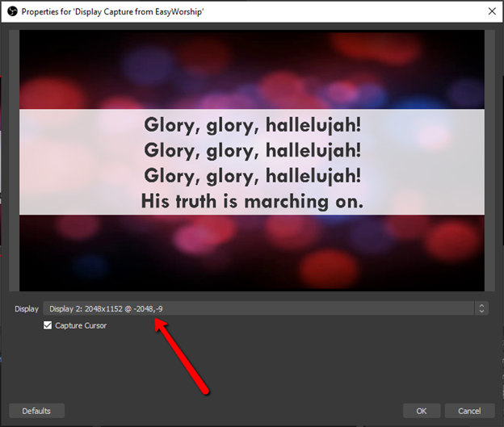Click the display capture preview image
504x427 pixels.
point(252,161)
